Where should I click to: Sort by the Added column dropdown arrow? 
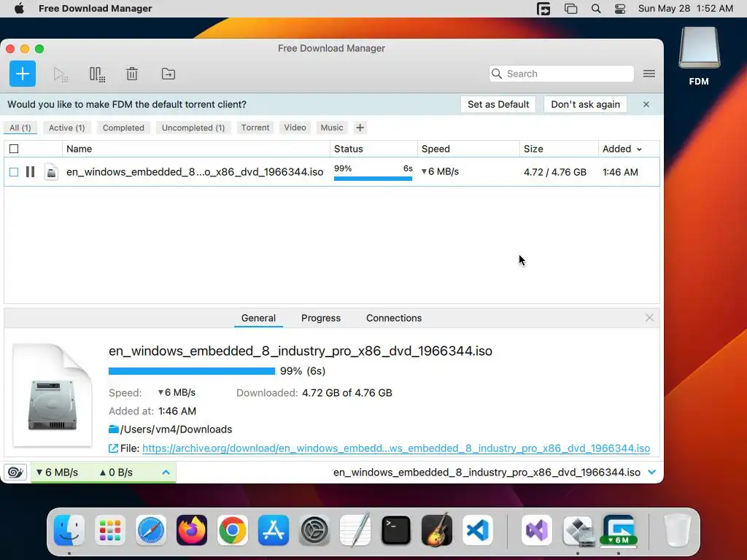639,149
